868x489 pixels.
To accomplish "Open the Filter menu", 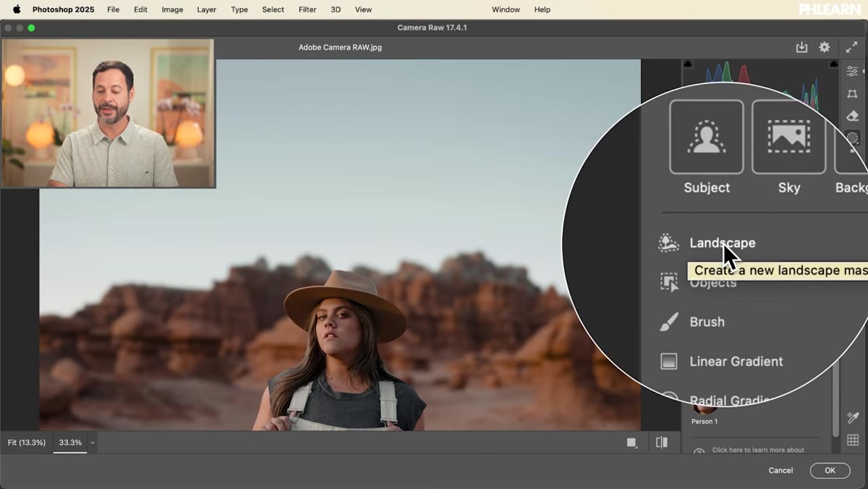I will [307, 9].
